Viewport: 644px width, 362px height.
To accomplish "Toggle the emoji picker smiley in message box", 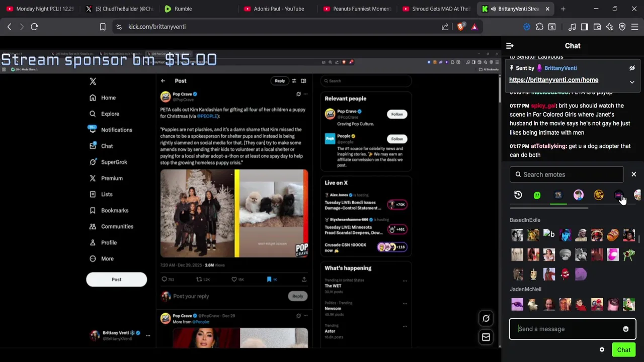I will (626, 329).
